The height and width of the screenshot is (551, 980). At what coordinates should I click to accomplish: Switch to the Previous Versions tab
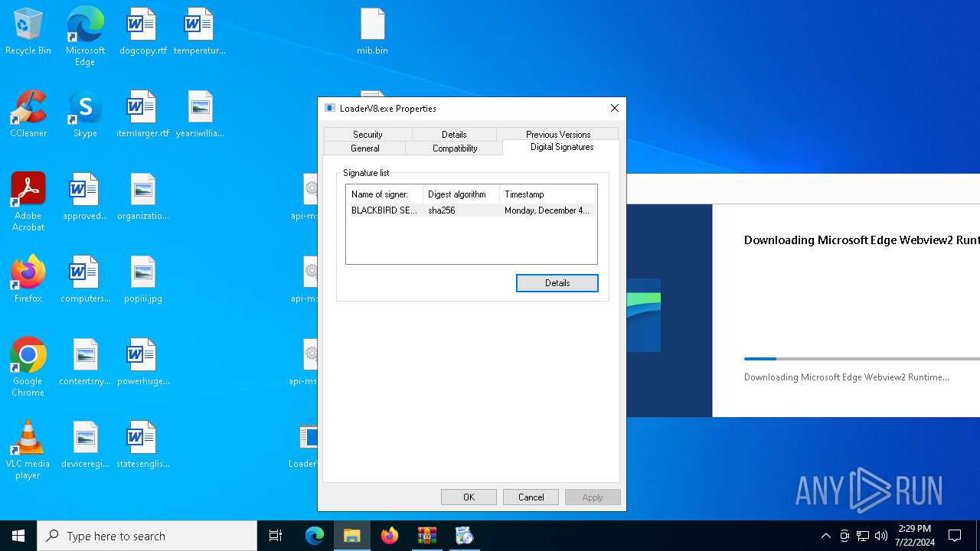[558, 134]
